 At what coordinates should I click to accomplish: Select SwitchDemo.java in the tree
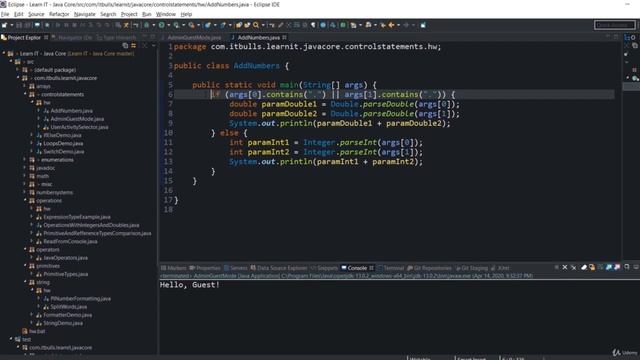[x=64, y=151]
